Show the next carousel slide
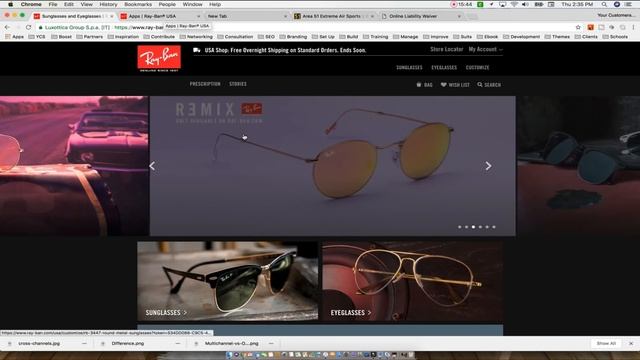The image size is (640, 360). (488, 166)
